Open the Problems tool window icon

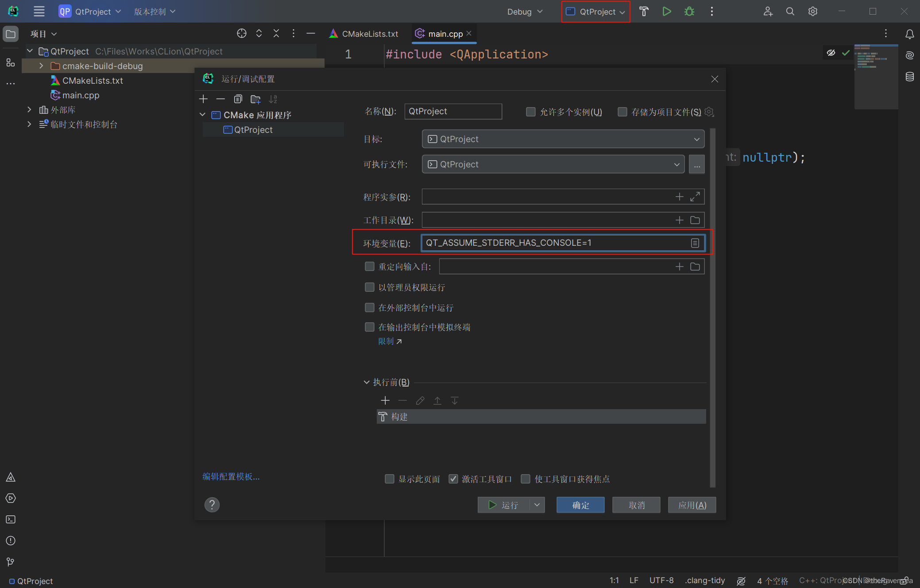click(x=11, y=541)
